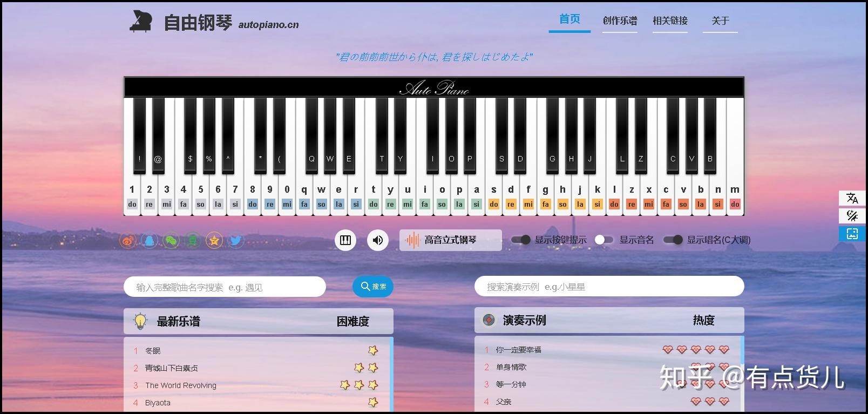Share to Twitter via the bird icon
Viewport: 868px width, 414px height.
click(x=236, y=240)
